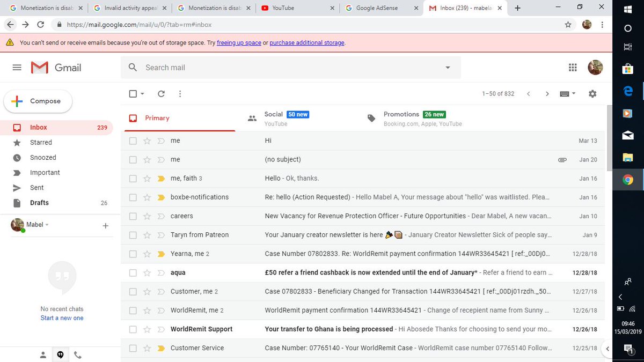Toggle importance marker on Customer Service email
Viewport: 644px width, 362px height.
click(160, 348)
